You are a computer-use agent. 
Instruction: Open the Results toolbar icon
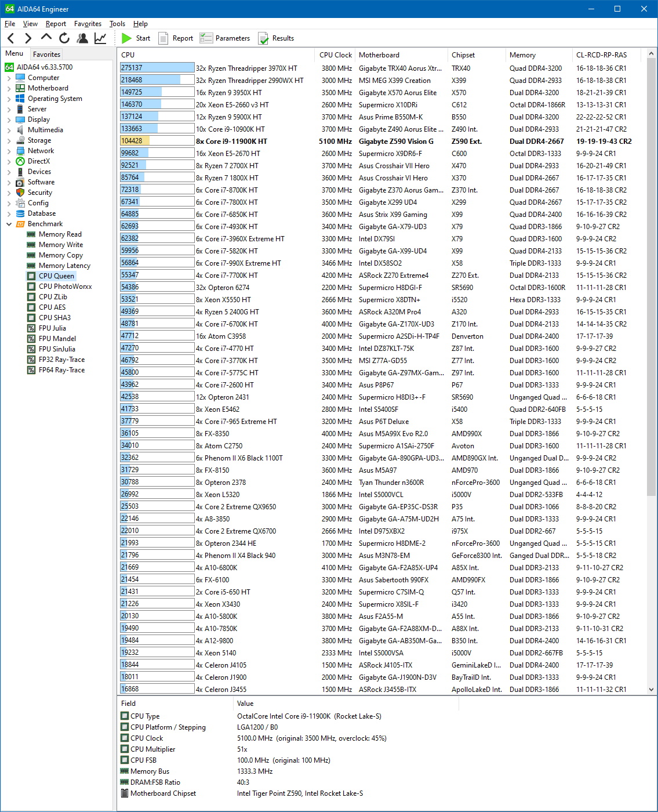tap(276, 38)
